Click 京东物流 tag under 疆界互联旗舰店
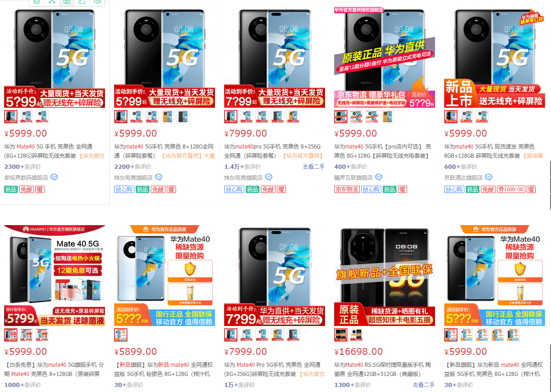This screenshot has height=392, width=551. [x=347, y=189]
